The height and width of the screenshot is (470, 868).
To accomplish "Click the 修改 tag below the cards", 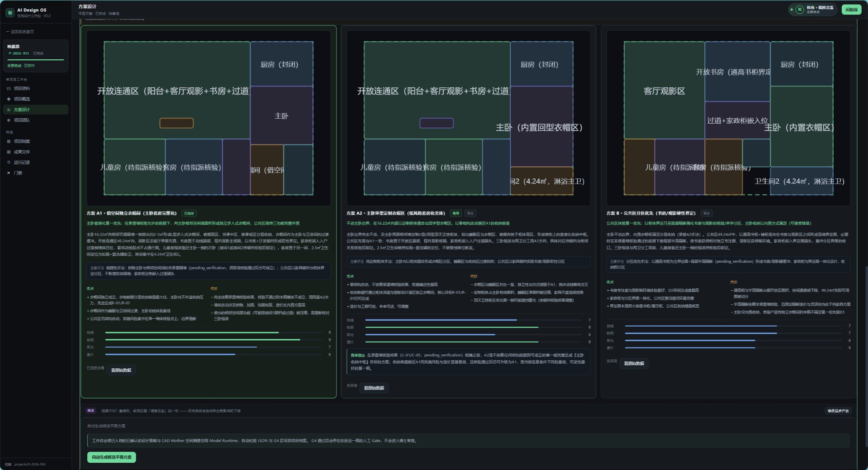I will coord(91,411).
